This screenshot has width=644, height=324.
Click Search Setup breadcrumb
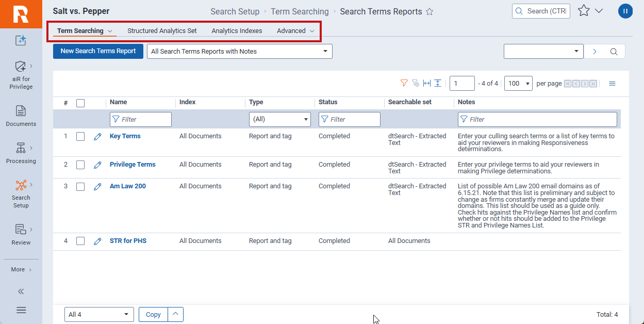click(235, 11)
